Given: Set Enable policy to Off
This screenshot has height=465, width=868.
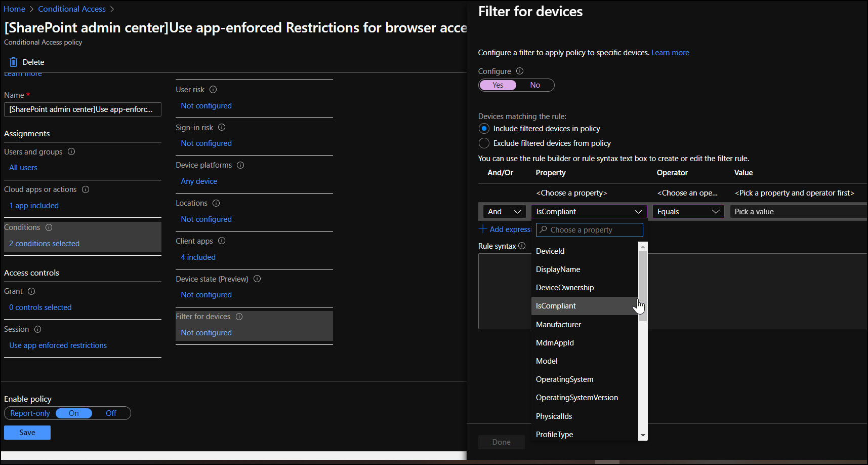Looking at the screenshot, I should 111,413.
